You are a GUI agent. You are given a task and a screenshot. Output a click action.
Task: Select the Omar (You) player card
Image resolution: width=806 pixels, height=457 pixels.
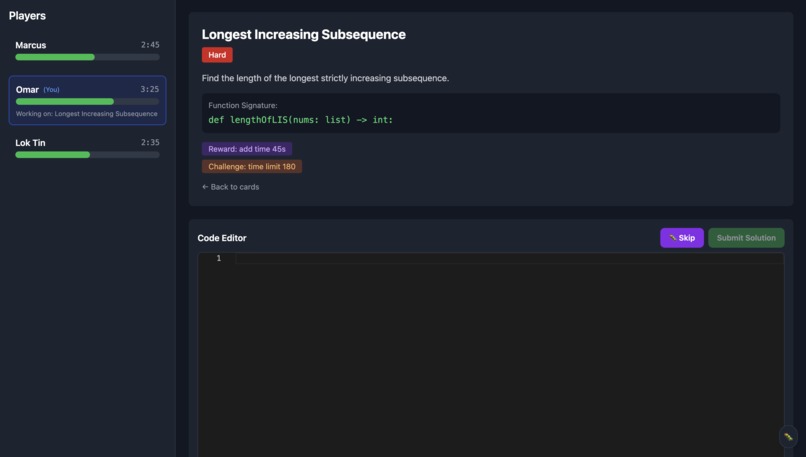(87, 100)
